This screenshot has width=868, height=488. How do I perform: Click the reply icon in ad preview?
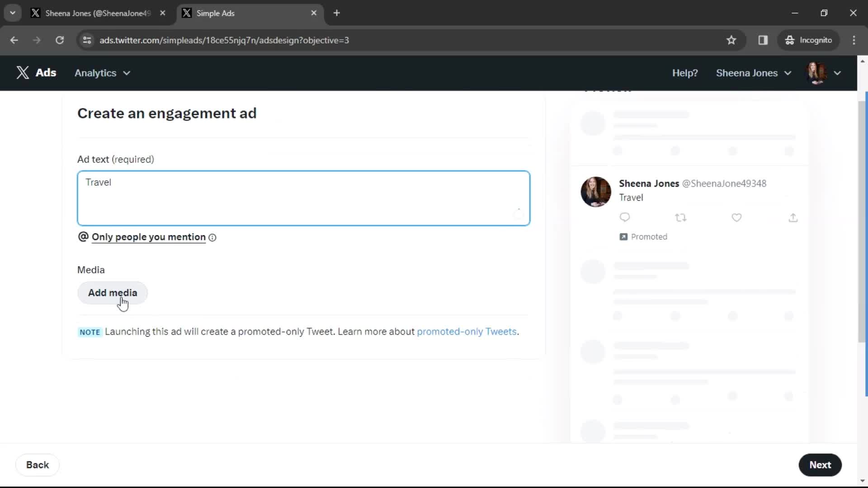pyautogui.click(x=625, y=217)
